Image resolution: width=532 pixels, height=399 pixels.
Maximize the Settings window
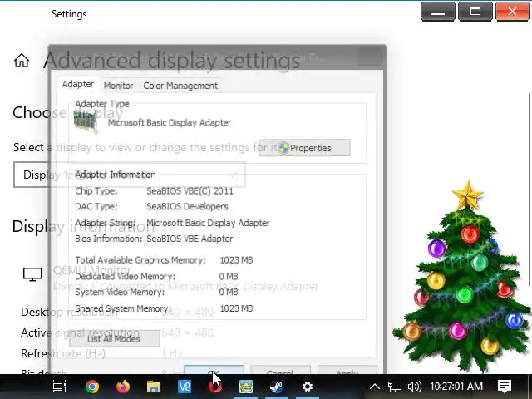[x=475, y=12]
